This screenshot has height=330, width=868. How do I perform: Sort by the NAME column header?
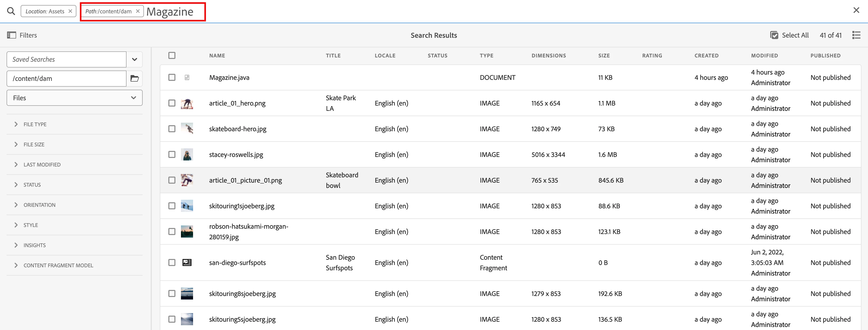[x=217, y=56]
